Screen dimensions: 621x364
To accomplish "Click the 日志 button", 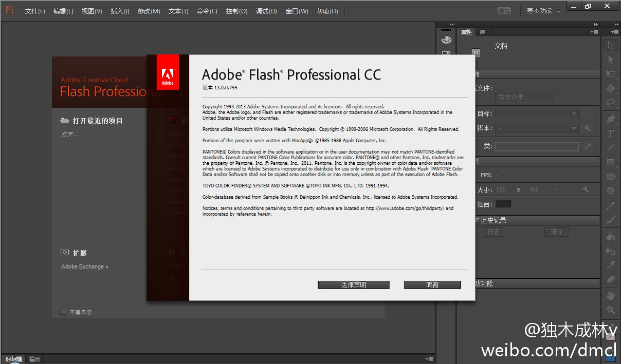I will point(494,232).
